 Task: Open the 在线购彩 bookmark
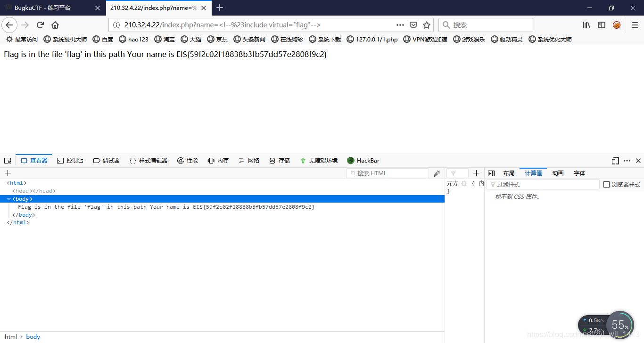pos(287,39)
